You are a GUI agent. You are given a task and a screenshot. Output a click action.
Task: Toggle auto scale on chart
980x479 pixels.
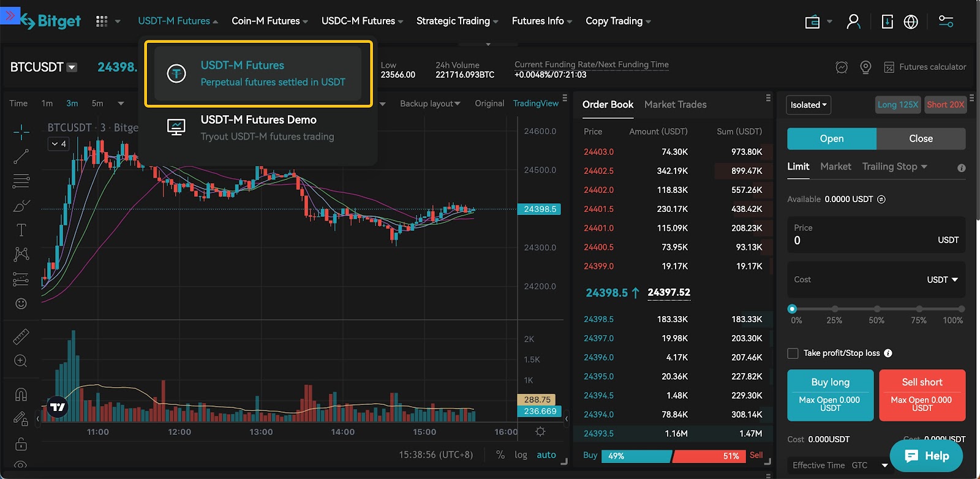[x=546, y=454]
